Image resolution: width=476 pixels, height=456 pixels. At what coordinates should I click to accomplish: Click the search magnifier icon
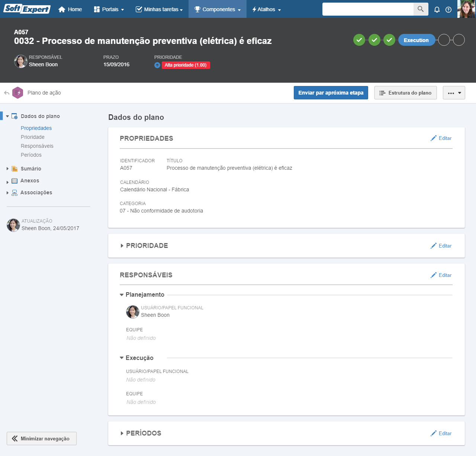pyautogui.click(x=421, y=9)
